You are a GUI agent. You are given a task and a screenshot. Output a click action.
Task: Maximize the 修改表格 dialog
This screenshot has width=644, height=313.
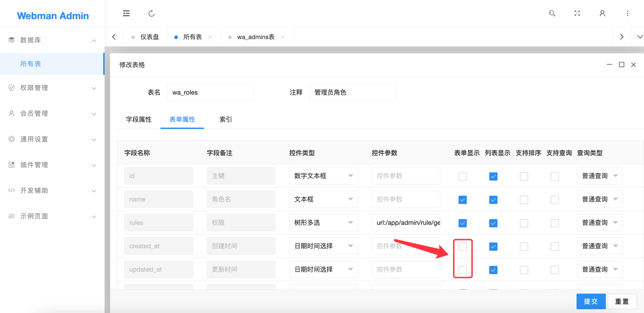[x=622, y=65]
